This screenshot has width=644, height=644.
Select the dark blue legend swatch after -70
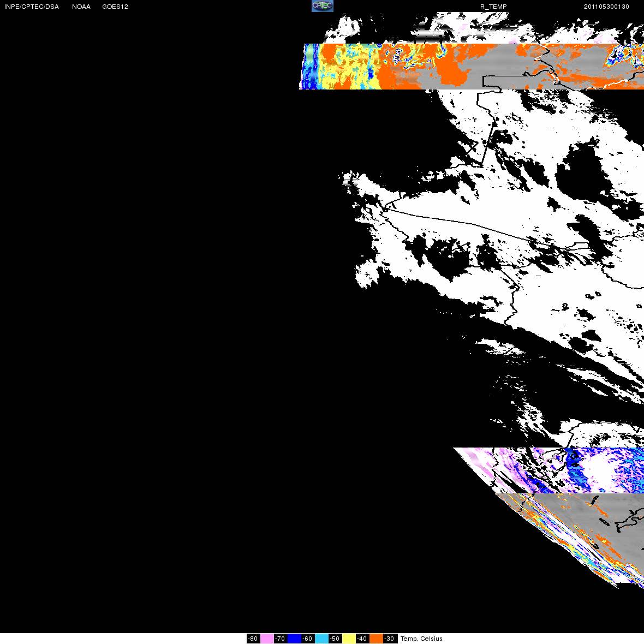click(294, 638)
